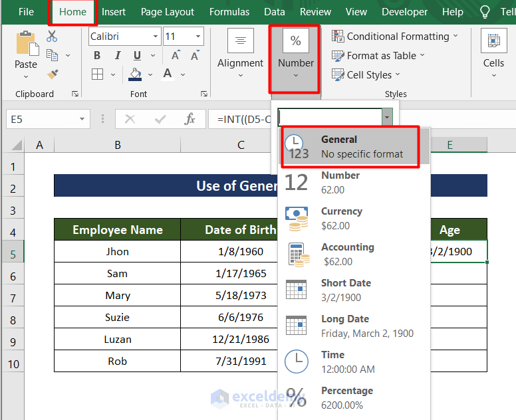Image resolution: width=516 pixels, height=420 pixels.
Task: Expand the Calibri font name dropdown
Action: 156,37
